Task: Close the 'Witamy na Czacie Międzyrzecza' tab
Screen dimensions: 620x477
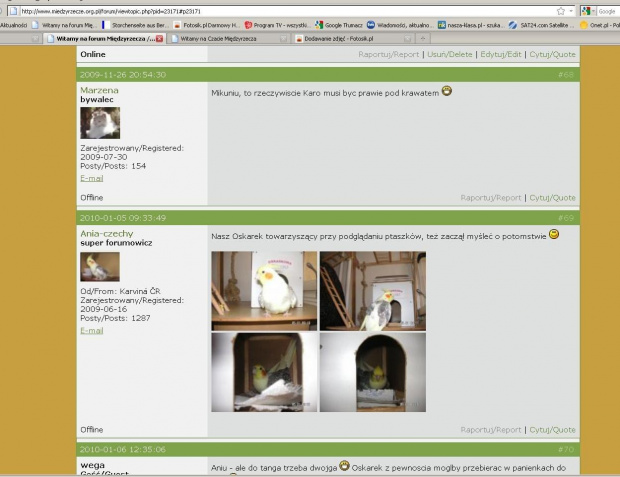Action: pos(284,39)
